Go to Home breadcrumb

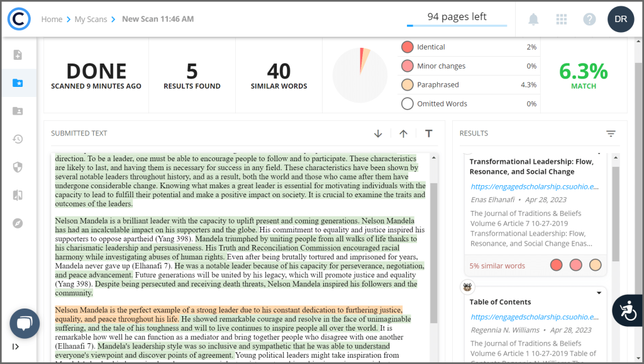(x=52, y=20)
